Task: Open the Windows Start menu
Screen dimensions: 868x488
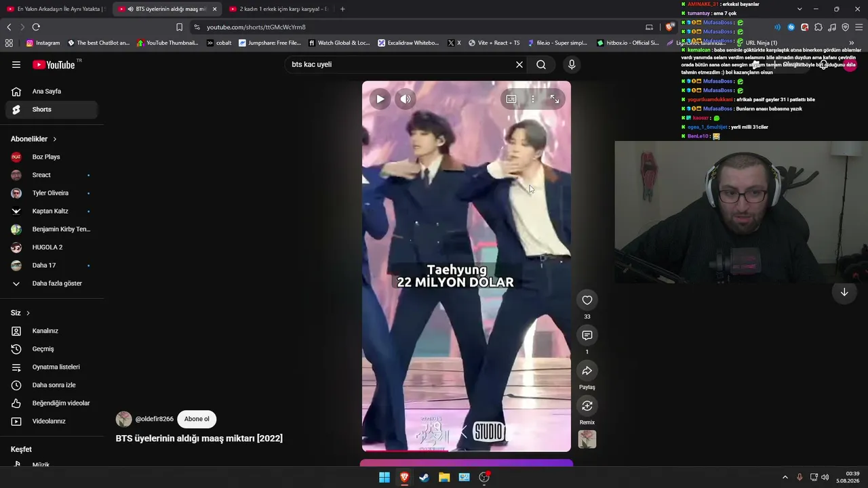Action: 384,477
